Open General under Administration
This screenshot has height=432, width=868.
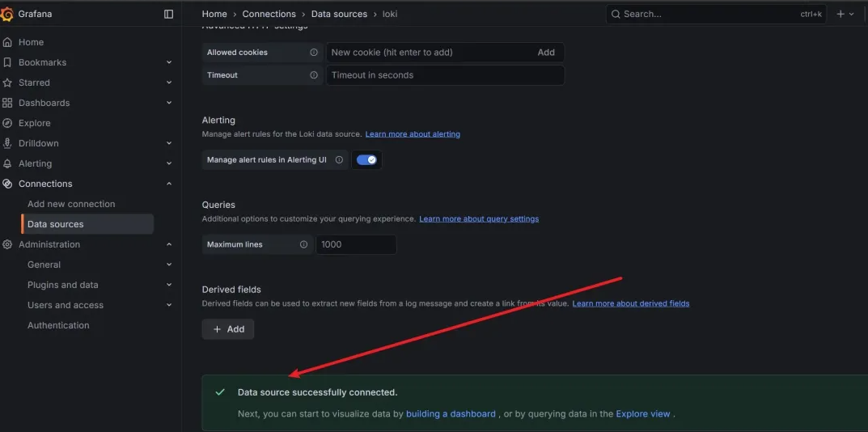click(44, 265)
